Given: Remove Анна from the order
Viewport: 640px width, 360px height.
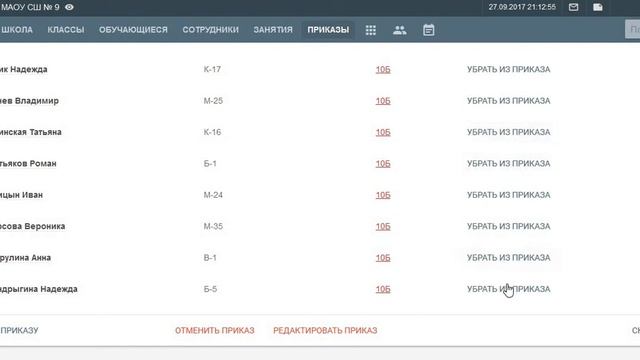Looking at the screenshot, I should (509, 258).
